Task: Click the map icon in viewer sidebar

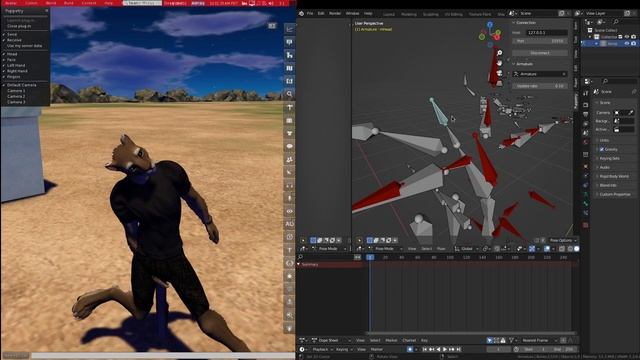Action: [289, 68]
